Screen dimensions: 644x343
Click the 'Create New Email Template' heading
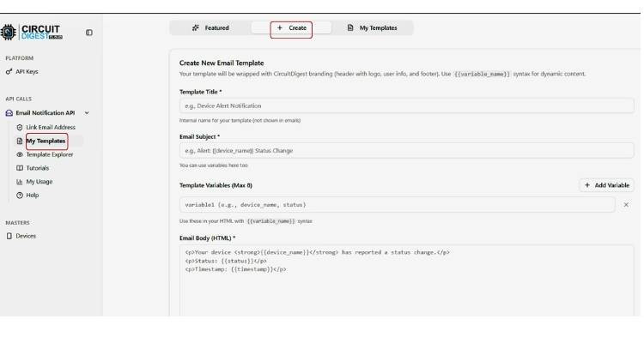[x=222, y=63]
